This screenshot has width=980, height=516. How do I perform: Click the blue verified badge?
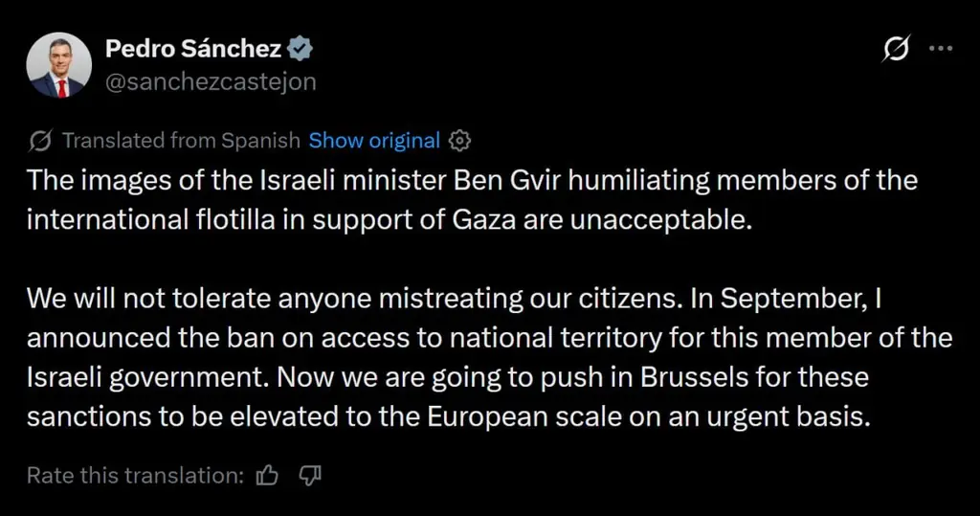[x=300, y=49]
